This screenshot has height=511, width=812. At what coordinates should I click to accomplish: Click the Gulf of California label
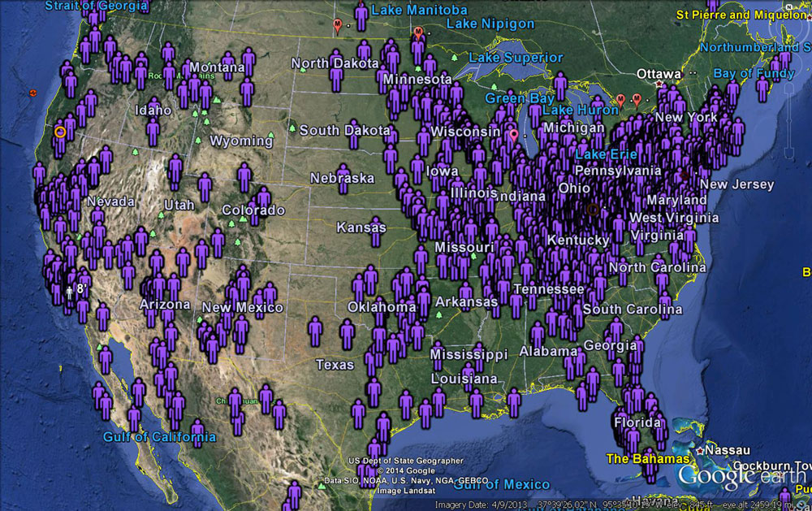pyautogui.click(x=159, y=437)
